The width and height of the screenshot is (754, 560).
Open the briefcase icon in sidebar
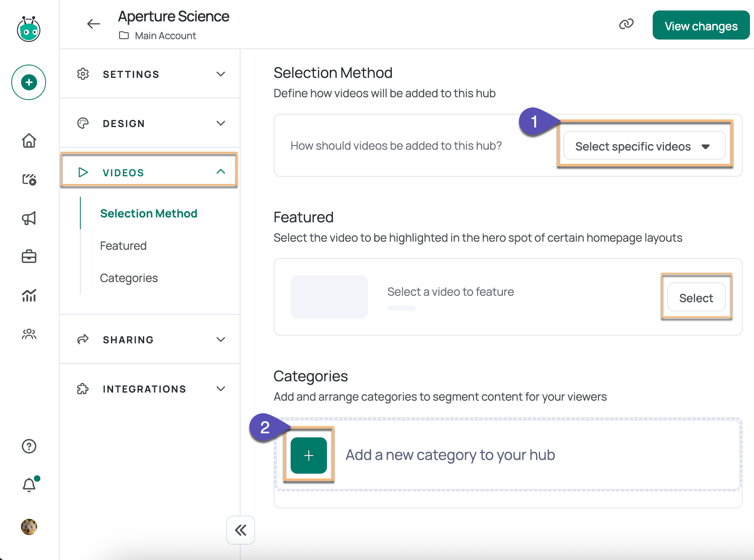[29, 257]
